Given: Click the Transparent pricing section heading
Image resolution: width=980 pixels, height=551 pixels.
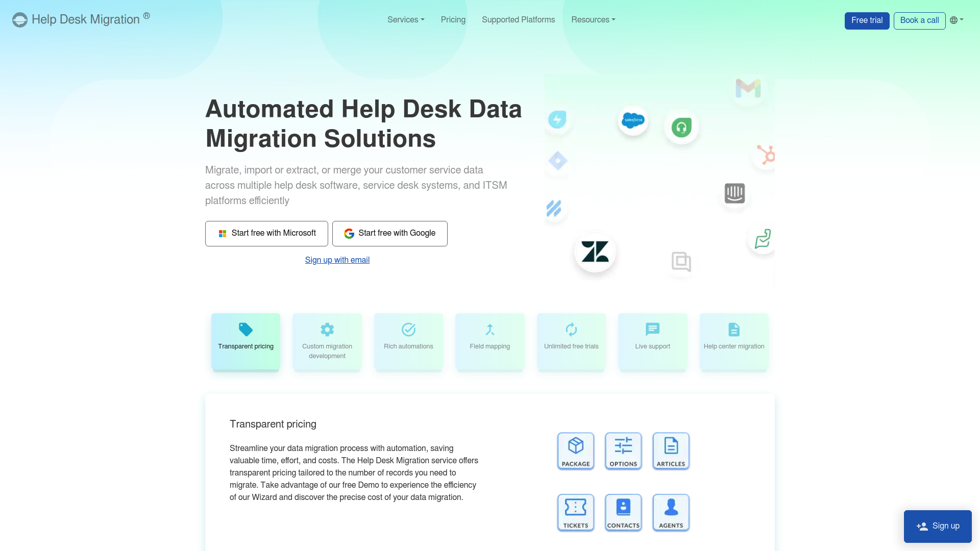Looking at the screenshot, I should pyautogui.click(x=273, y=424).
